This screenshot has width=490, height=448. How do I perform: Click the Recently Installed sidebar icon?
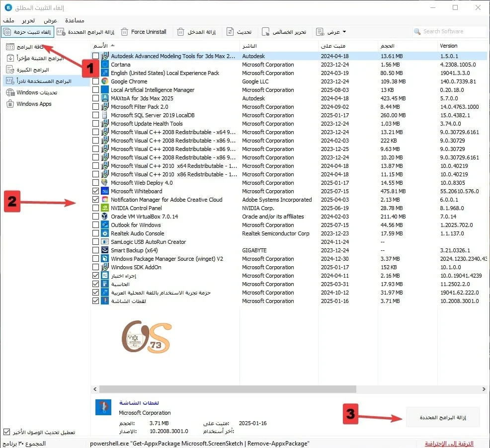pos(10,58)
